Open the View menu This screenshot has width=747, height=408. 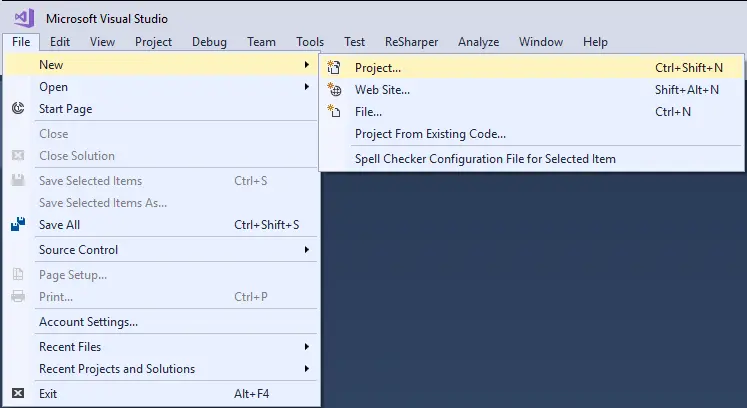point(102,42)
